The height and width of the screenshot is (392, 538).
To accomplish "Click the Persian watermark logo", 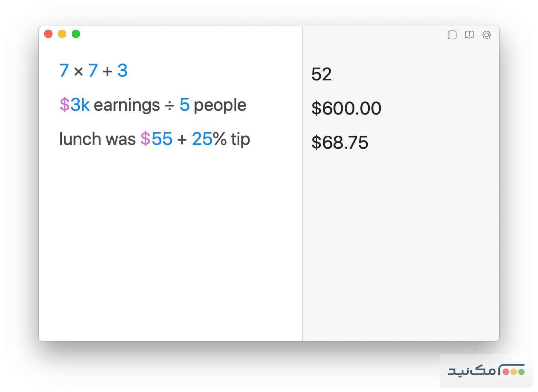I will click(x=486, y=371).
